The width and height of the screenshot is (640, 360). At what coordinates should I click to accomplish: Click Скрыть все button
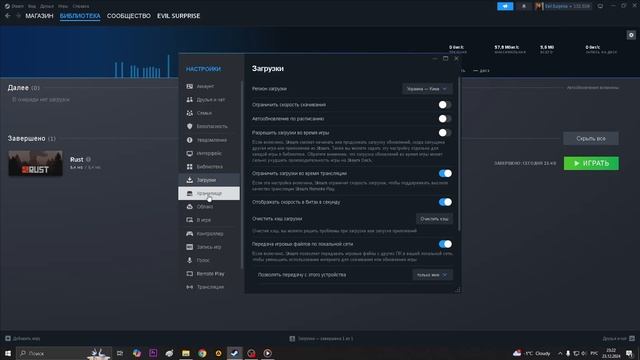(591, 138)
